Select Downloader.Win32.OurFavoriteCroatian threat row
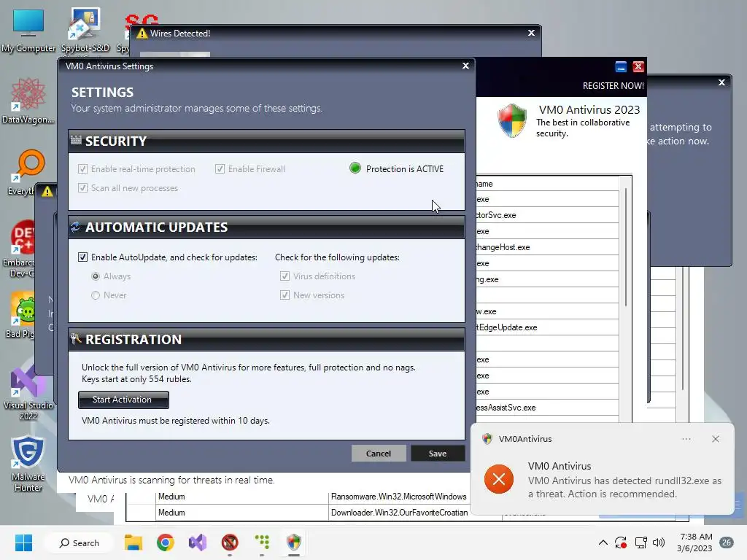This screenshot has height=560, width=747. (399, 513)
